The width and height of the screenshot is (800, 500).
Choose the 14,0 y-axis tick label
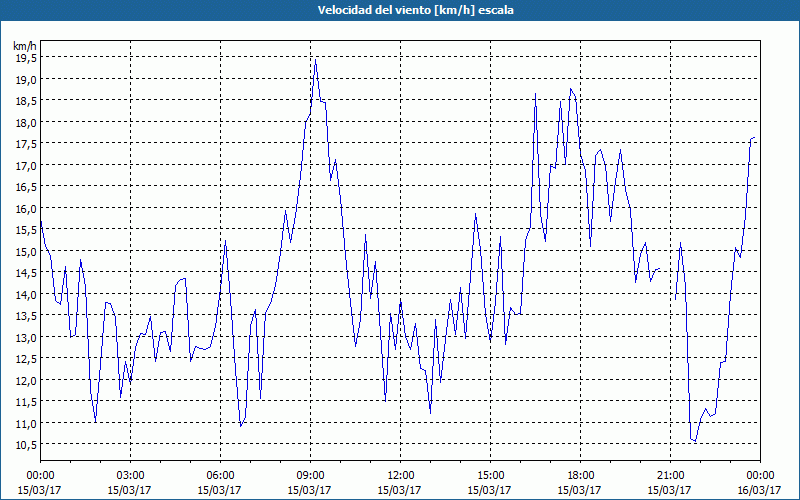[x=27, y=294]
